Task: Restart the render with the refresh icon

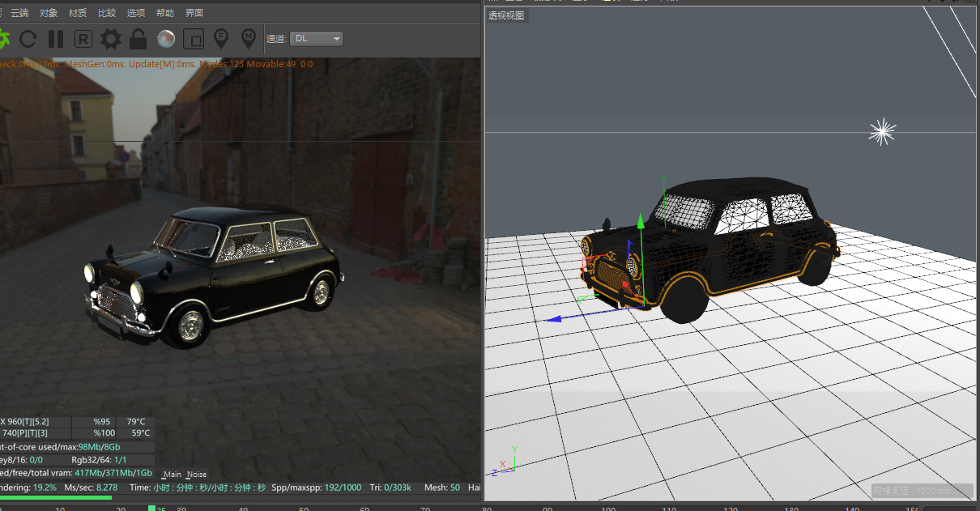Action: [x=28, y=38]
